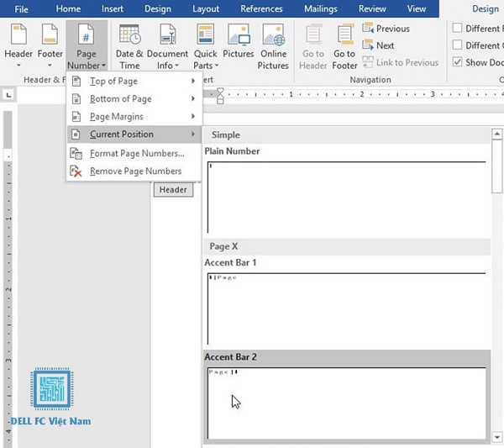Expand the Current Position submenu arrow

click(x=193, y=134)
